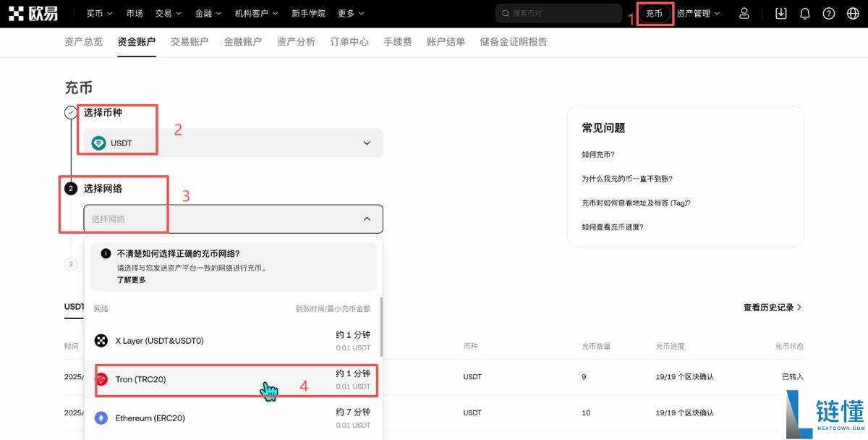Open the user account profile icon
Screen dimensions: 868x440
(744, 13)
